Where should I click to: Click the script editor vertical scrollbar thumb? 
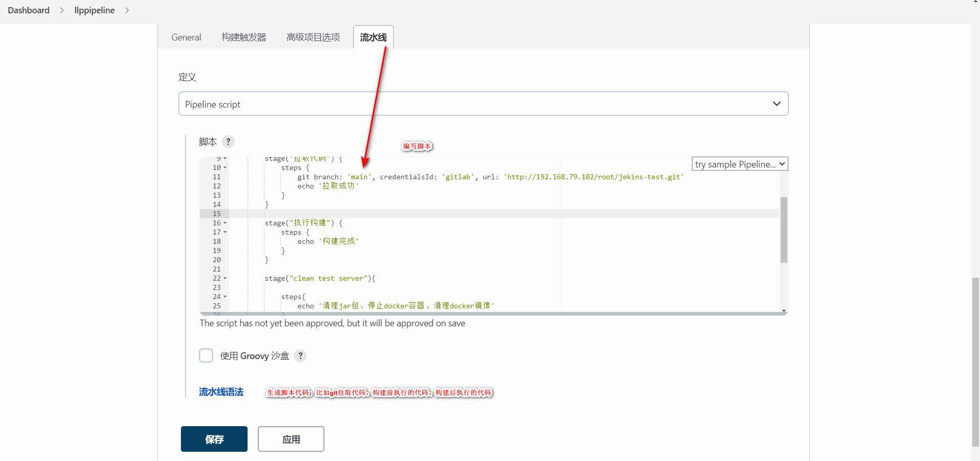point(784,229)
